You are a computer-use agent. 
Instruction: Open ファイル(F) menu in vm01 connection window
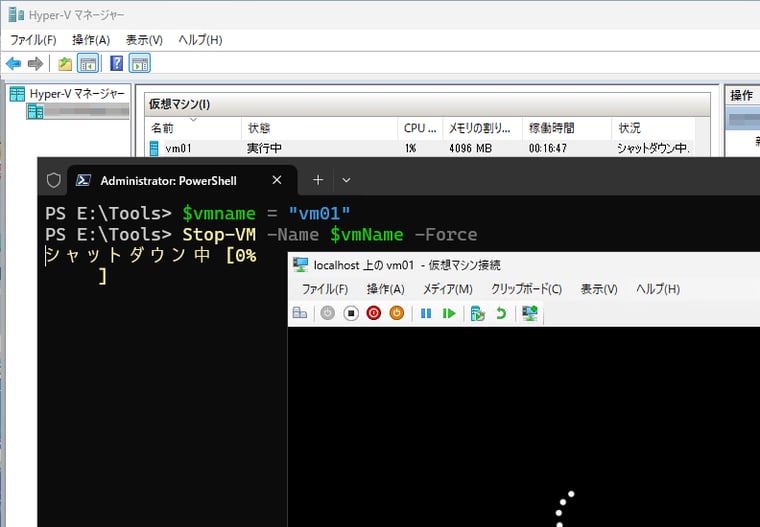pyautogui.click(x=325, y=289)
